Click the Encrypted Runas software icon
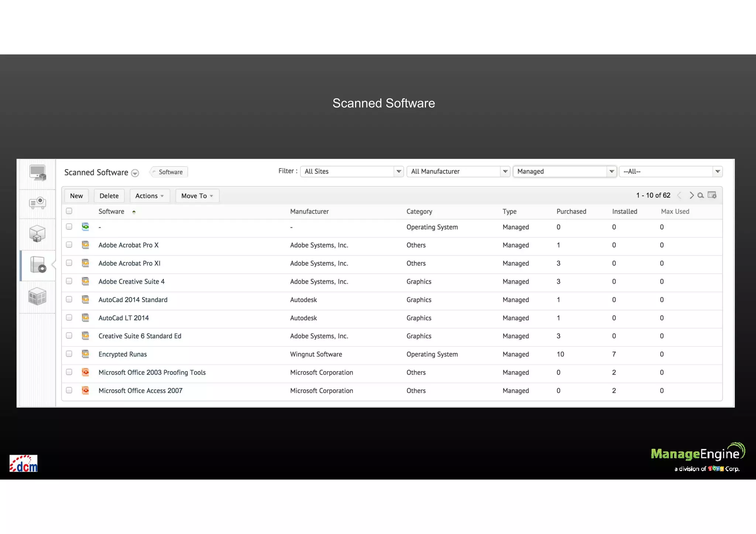 (85, 354)
